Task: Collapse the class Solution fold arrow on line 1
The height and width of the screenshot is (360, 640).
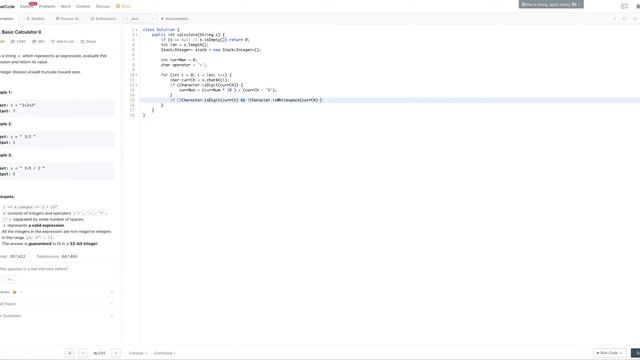Action: 136,30
